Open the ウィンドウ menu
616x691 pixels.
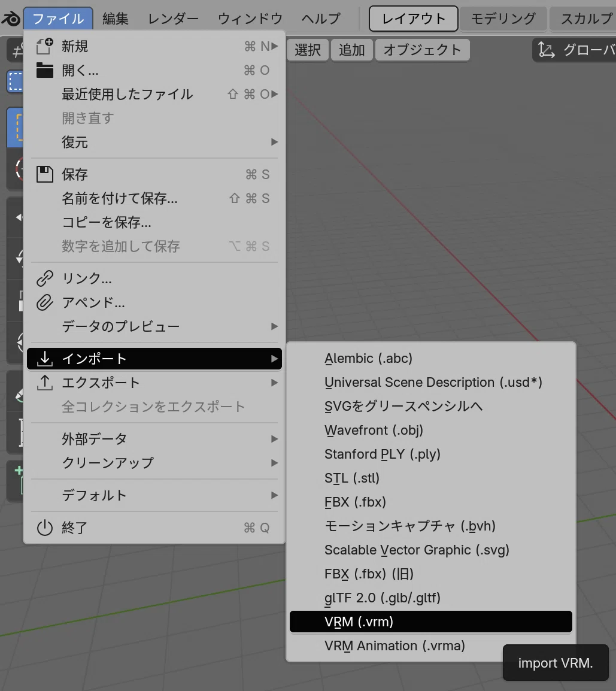pos(250,19)
